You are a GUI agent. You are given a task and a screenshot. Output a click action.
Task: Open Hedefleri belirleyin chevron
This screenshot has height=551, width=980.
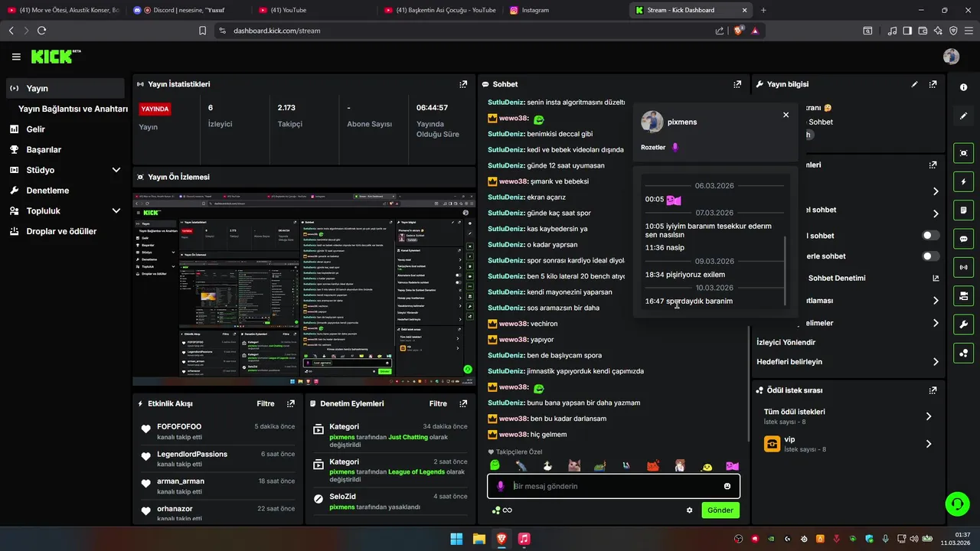coord(936,362)
